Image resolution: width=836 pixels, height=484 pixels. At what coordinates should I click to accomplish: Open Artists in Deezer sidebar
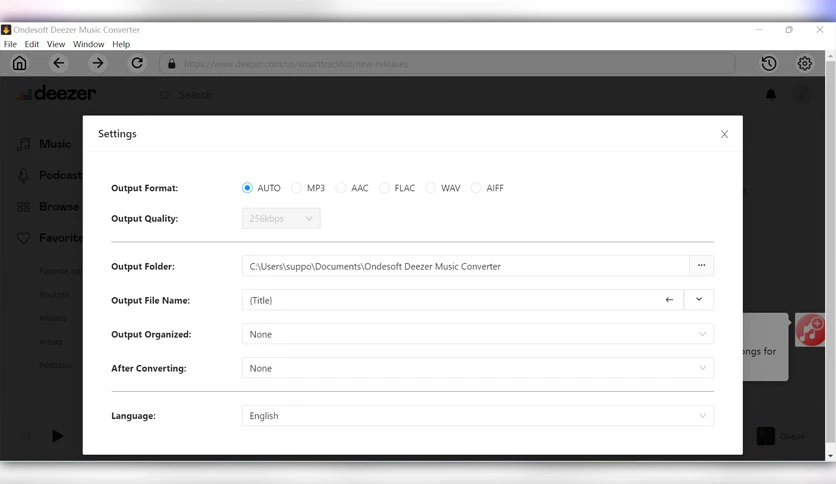51,342
